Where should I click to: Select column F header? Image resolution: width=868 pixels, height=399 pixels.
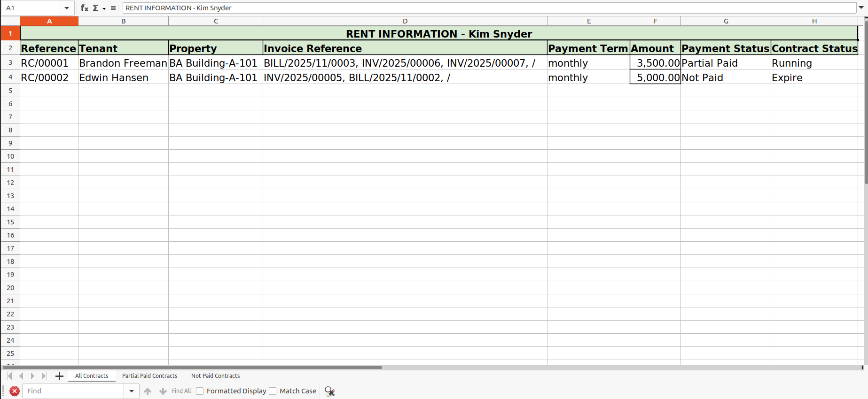pyautogui.click(x=655, y=21)
